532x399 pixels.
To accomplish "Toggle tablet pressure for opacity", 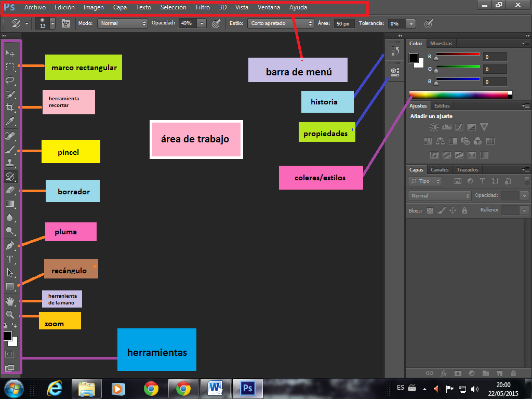I will [x=217, y=23].
